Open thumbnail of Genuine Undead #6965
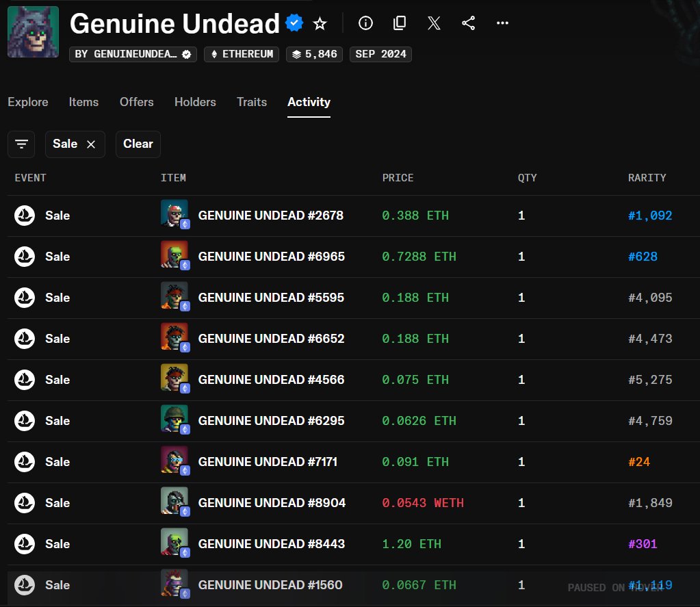This screenshot has width=700, height=607. pyautogui.click(x=174, y=255)
